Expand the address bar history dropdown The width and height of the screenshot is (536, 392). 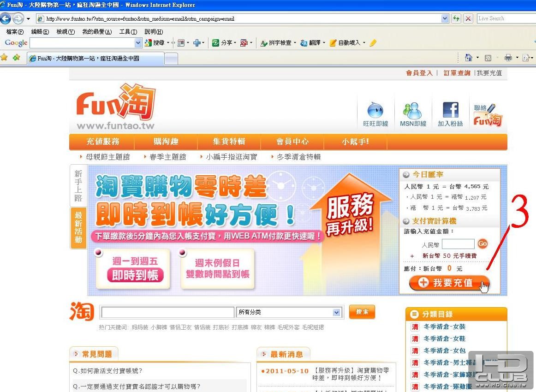click(x=445, y=18)
